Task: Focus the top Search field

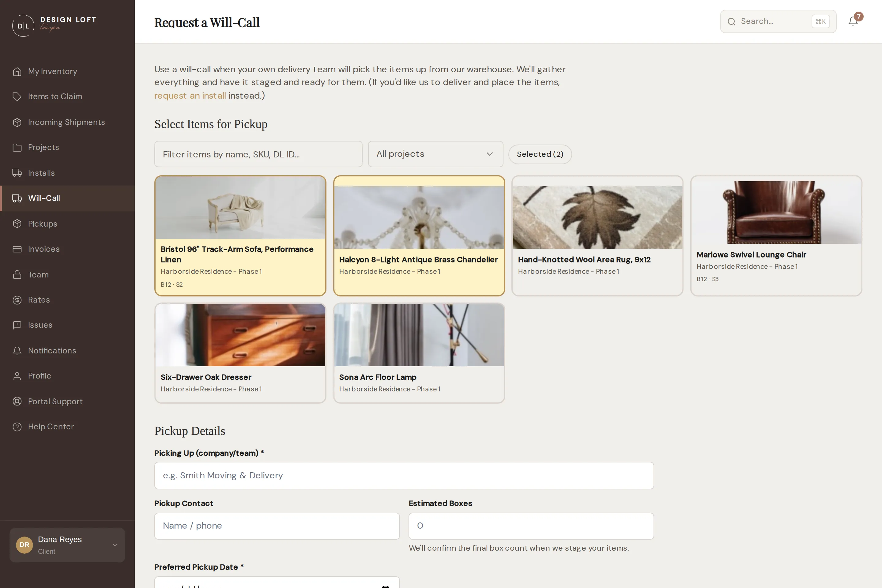Action: 778,21
